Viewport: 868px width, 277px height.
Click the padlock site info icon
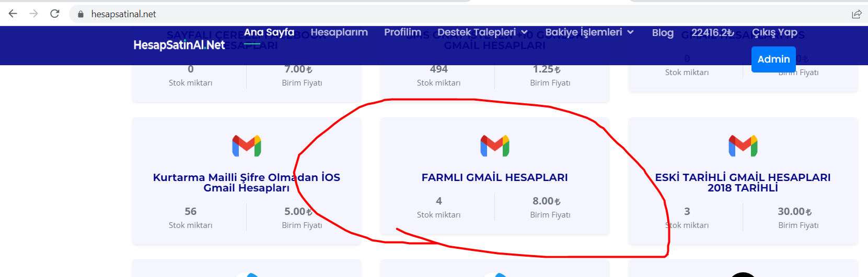pos(80,14)
